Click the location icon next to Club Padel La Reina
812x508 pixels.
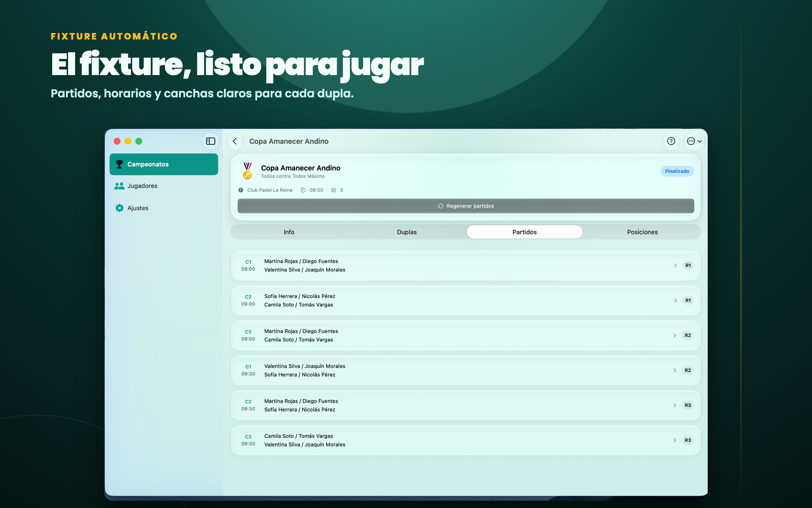pyautogui.click(x=240, y=190)
